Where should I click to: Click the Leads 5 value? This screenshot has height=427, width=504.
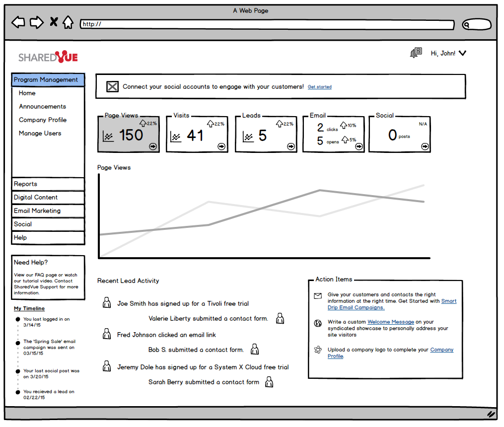pos(263,136)
